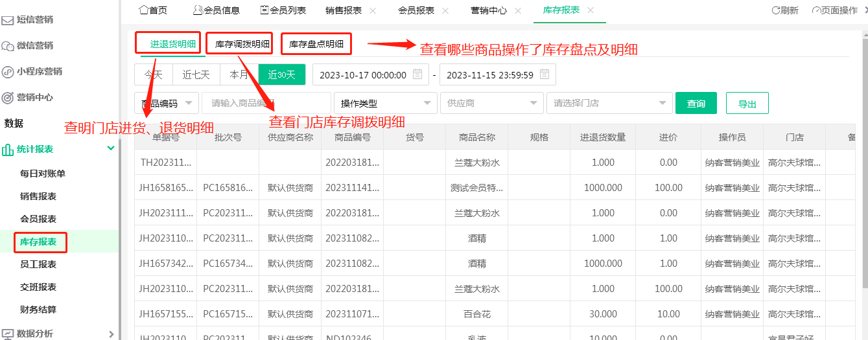Click the mini-program marketing icon

[8, 72]
